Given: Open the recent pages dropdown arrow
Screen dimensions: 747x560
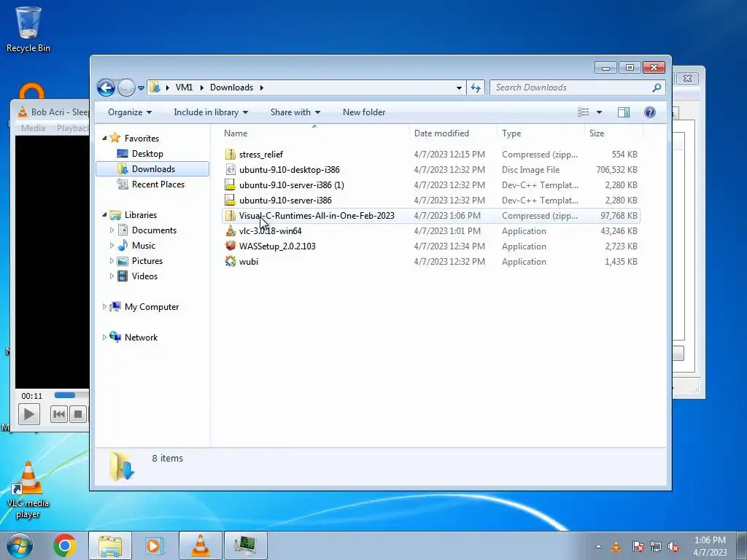Looking at the screenshot, I should click(141, 88).
